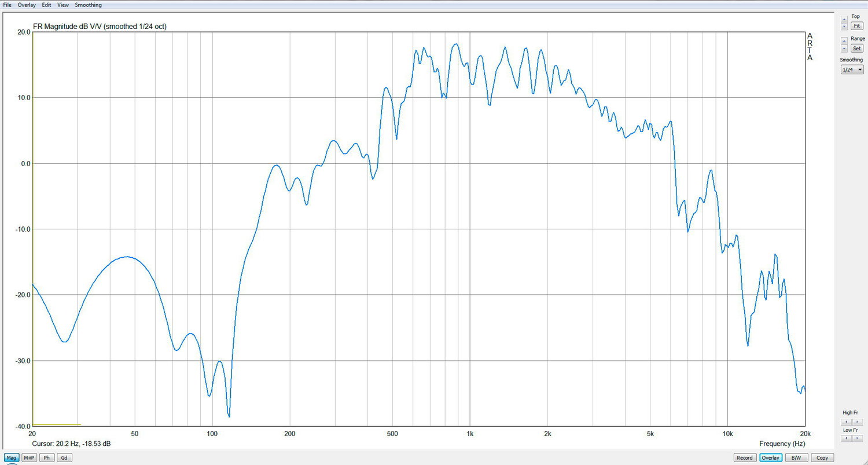Click the 10k frequency axis label
Viewport: 868px width, 465px height.
[x=727, y=433]
